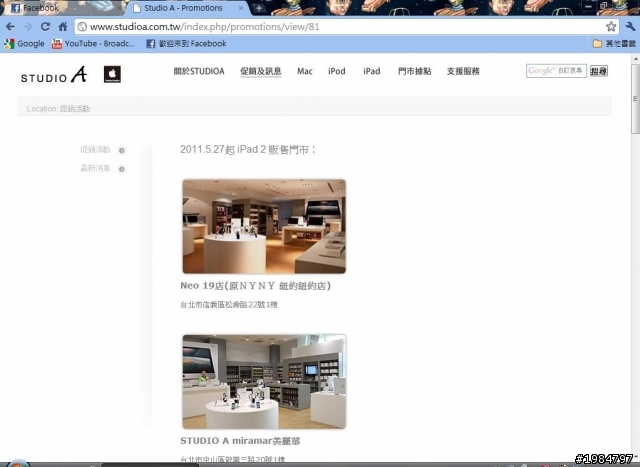Minimize the Chrome window
Screen dimensions: 640x467
coord(588,6)
